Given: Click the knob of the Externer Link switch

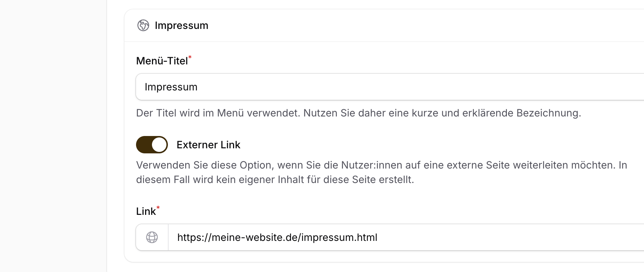Looking at the screenshot, I should pyautogui.click(x=159, y=145).
